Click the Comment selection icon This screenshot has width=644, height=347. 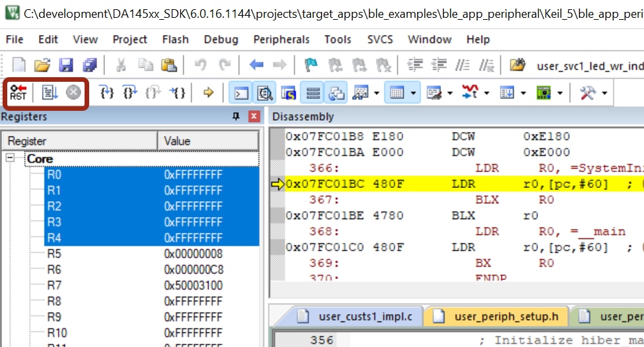462,65
